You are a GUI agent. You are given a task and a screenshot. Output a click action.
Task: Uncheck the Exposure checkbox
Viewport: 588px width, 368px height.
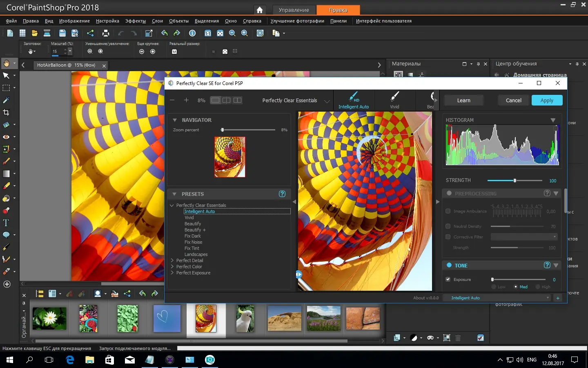(x=448, y=280)
